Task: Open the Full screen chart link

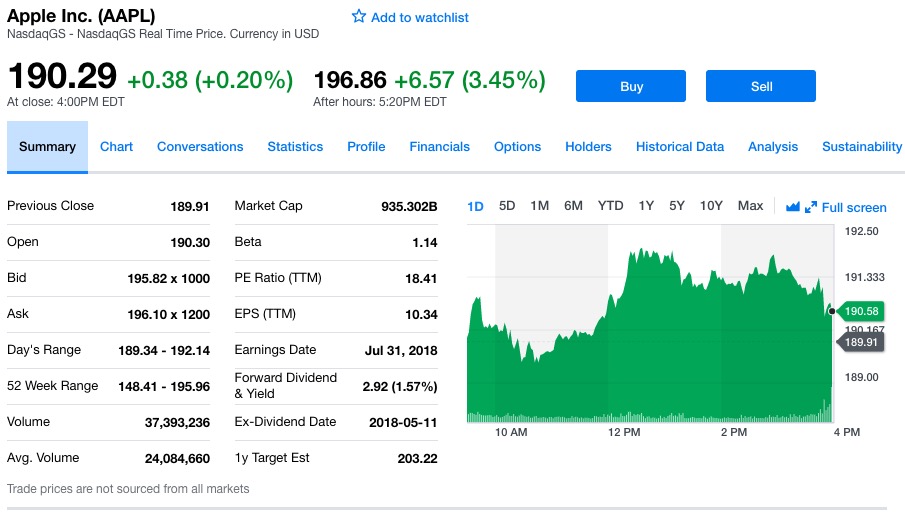Action: pyautogui.click(x=854, y=207)
